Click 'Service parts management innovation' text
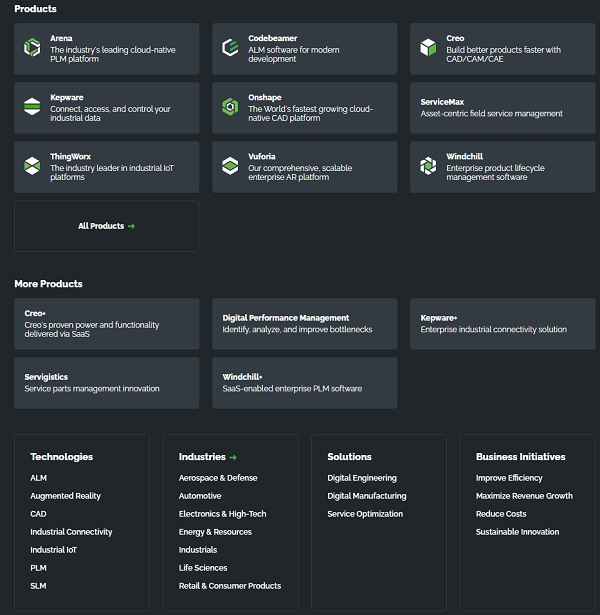The image size is (600, 615). click(x=92, y=389)
